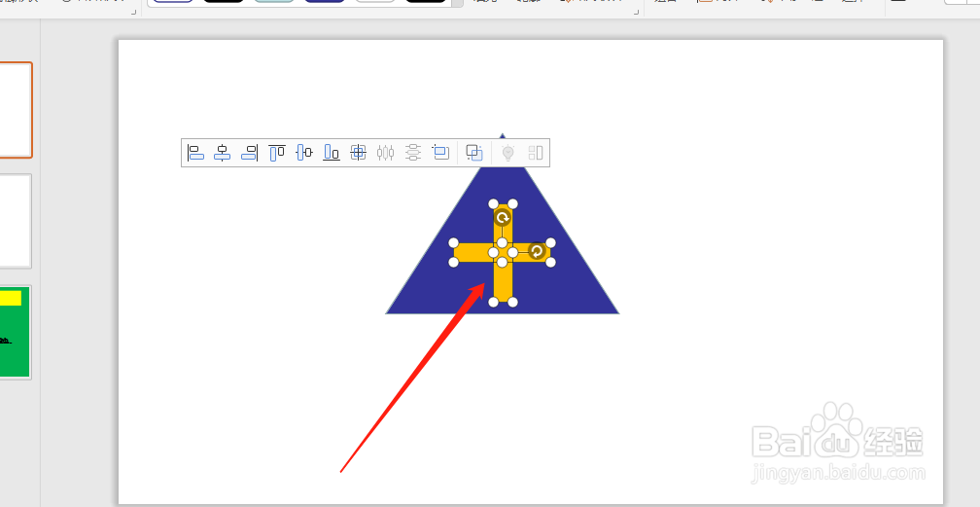The height and width of the screenshot is (507, 980).
Task: Click the rotate handle of the horizontal bar
Action: coord(537,252)
